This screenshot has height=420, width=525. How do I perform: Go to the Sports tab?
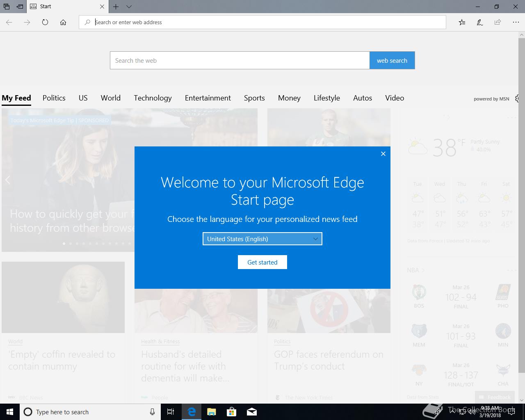click(254, 98)
